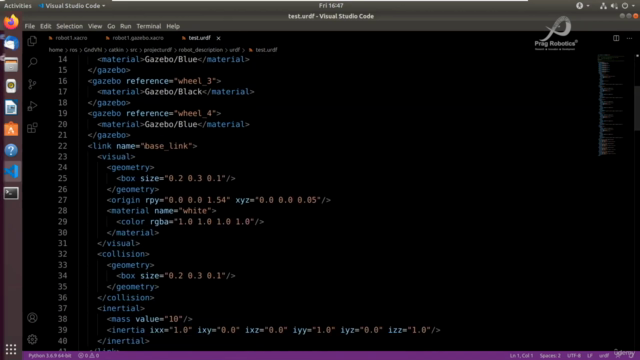
Task: Open Visual Studio Code app menu dropdown
Action: (72, 6)
